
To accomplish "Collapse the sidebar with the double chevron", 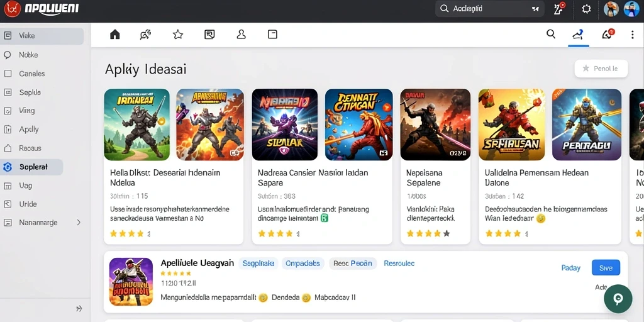I will click(79, 308).
